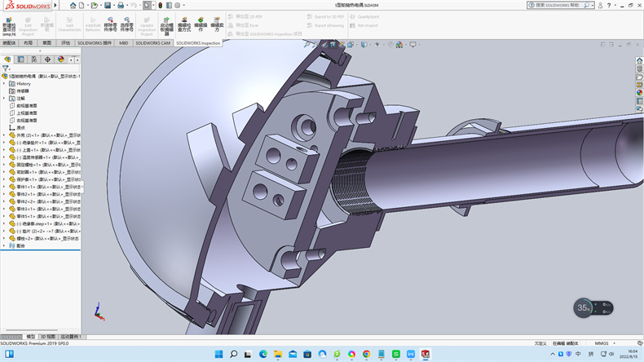Select the 前视基准面 plane in the tree
This screenshot has height=362, width=644.
pyautogui.click(x=26, y=105)
